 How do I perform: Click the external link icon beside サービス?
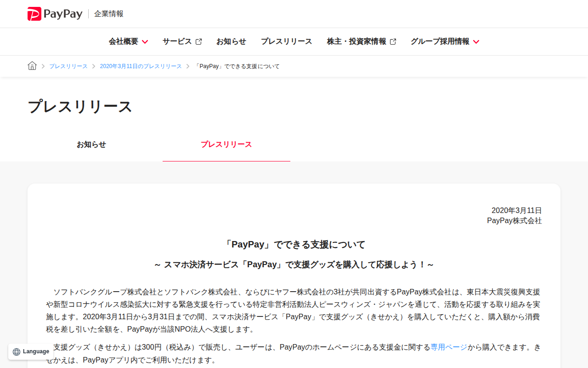coord(198,41)
